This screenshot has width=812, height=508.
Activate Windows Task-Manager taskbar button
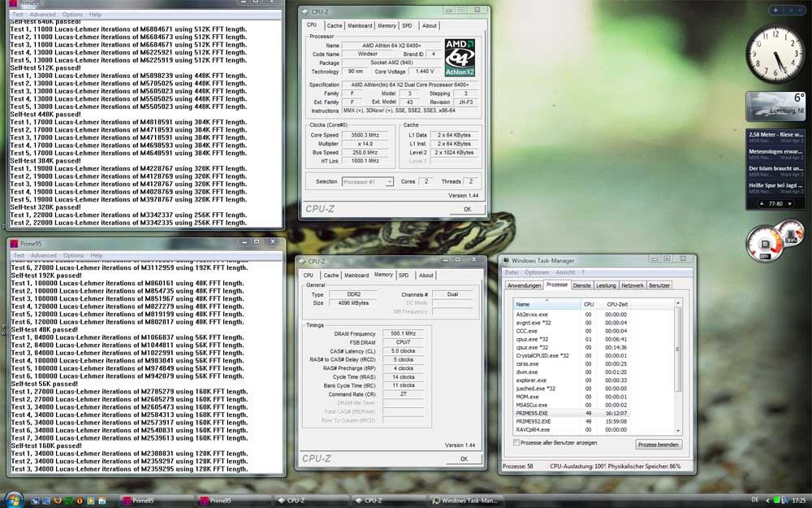[465, 500]
